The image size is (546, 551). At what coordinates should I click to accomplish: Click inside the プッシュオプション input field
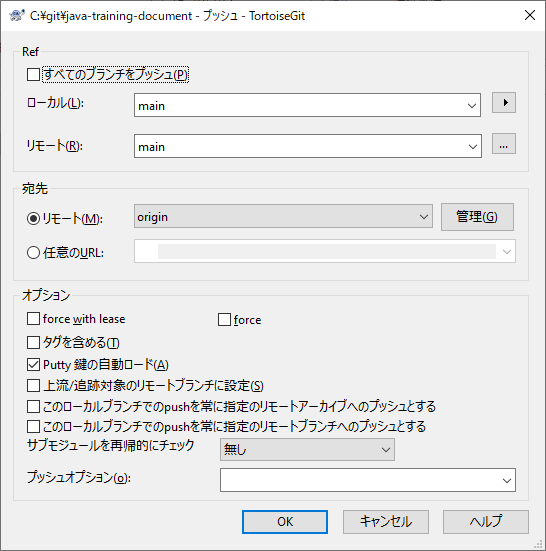click(x=368, y=480)
